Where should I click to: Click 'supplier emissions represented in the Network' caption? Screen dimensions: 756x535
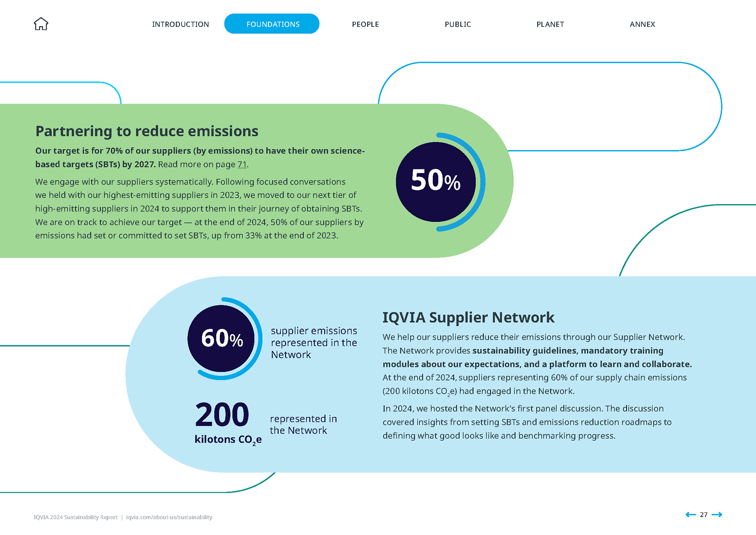314,343
